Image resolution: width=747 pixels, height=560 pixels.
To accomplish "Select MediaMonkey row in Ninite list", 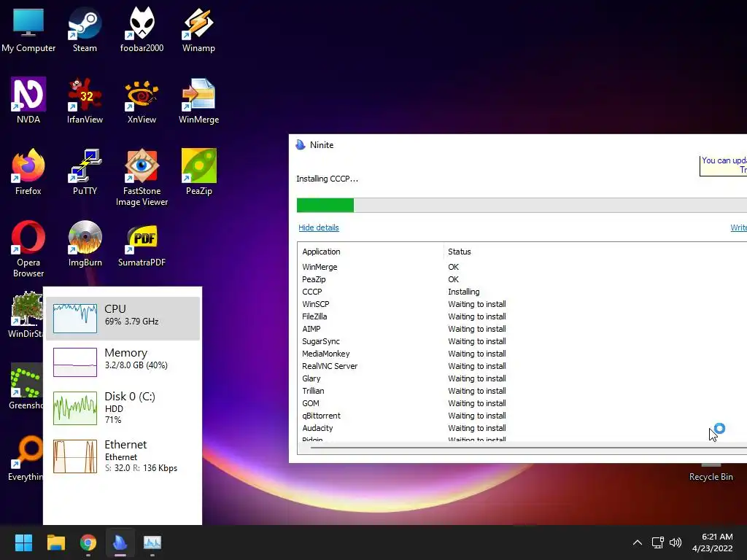I will coord(522,354).
